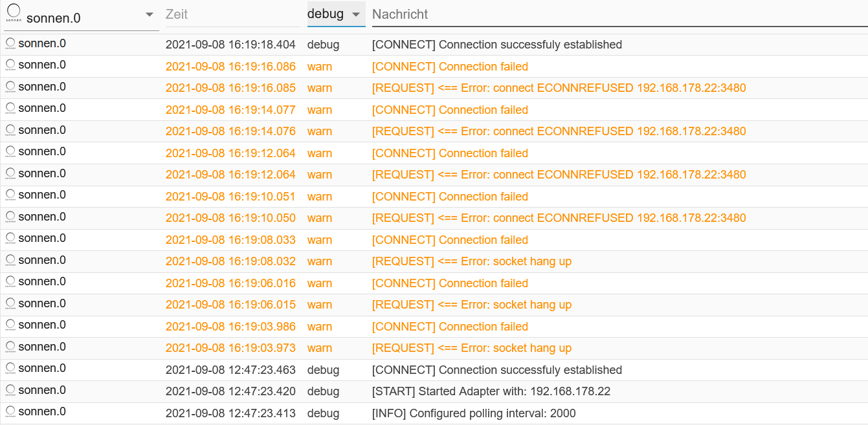
Task: Click sonnen icon in the 16:19:18.404 row
Action: tap(10, 43)
